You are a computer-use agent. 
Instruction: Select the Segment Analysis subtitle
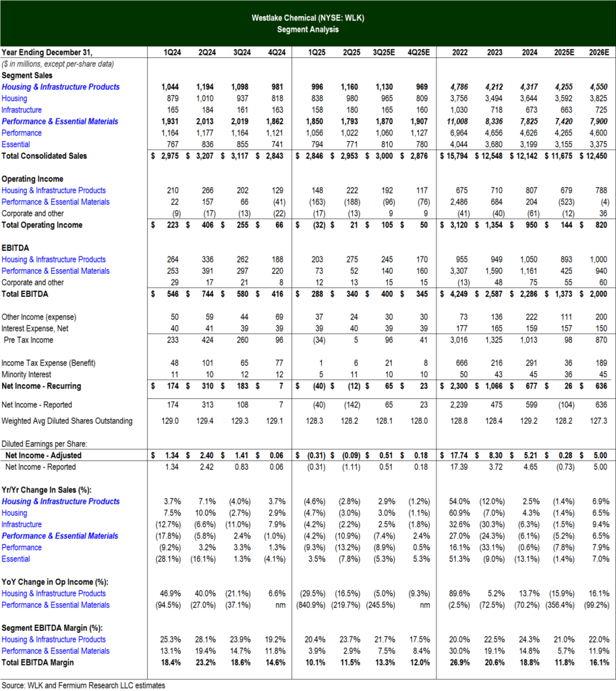click(x=308, y=30)
